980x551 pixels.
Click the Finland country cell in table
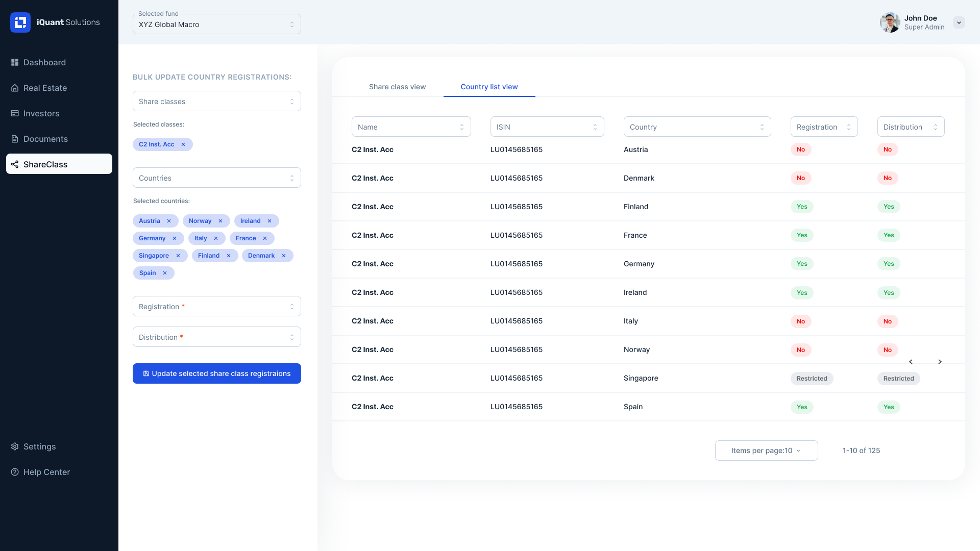coord(636,207)
